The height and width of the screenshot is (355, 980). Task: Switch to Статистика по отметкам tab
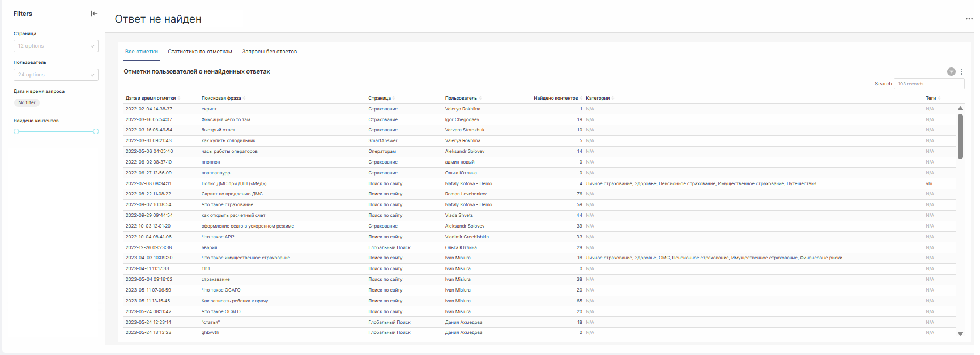tap(200, 52)
